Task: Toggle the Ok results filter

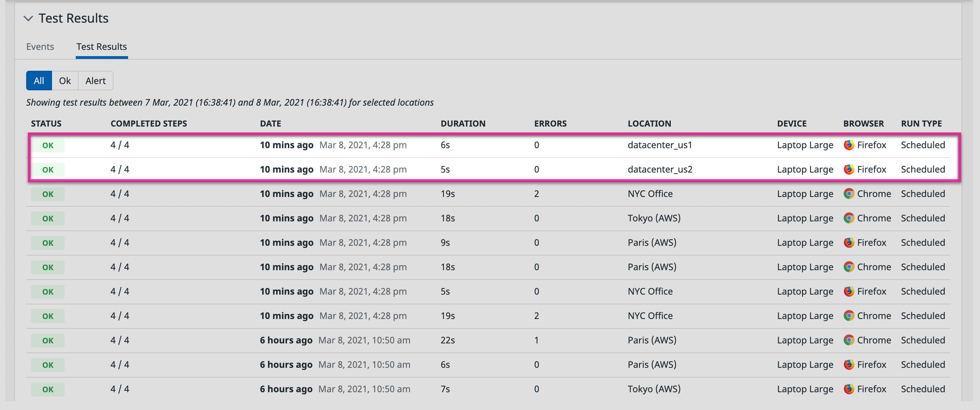Action: (x=65, y=80)
